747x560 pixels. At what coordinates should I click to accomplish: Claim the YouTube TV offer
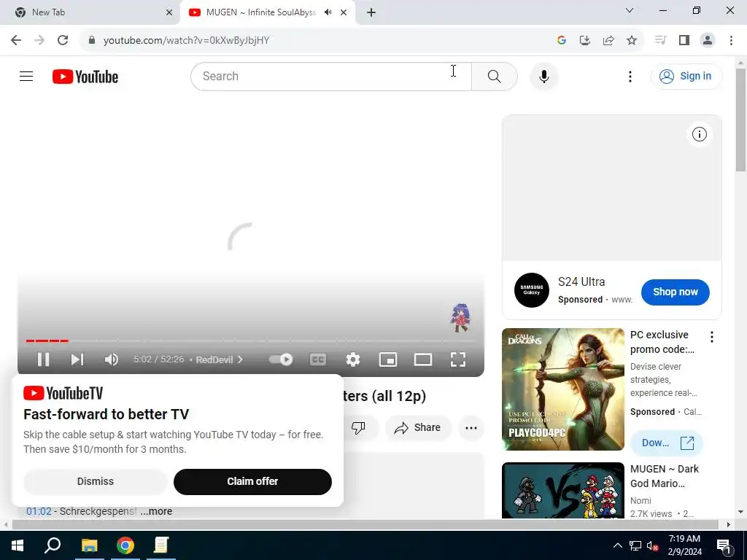tap(252, 481)
